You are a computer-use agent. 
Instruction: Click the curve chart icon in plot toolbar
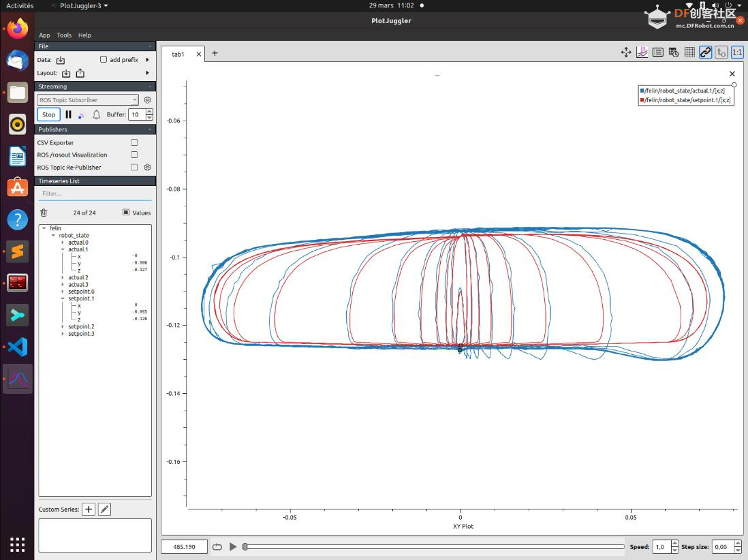click(642, 52)
